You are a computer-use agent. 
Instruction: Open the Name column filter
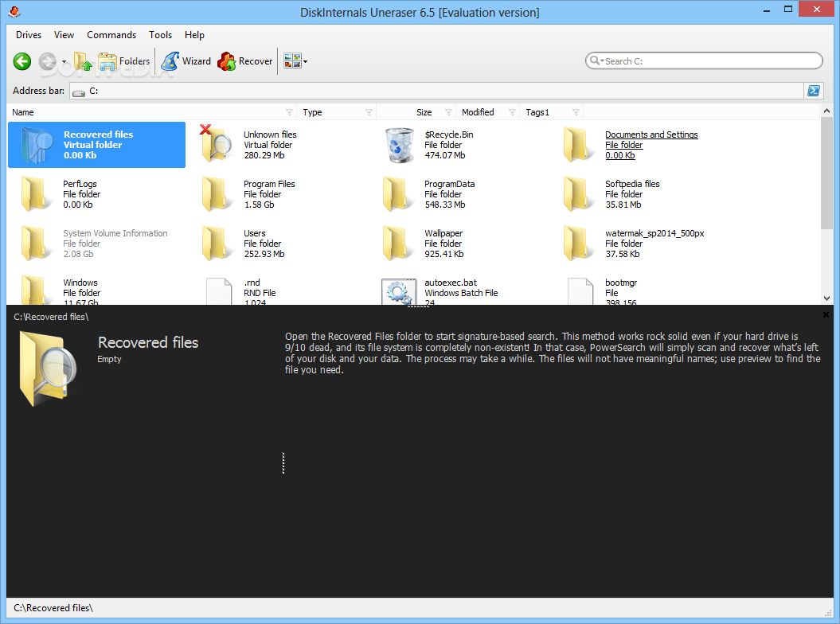click(289, 112)
